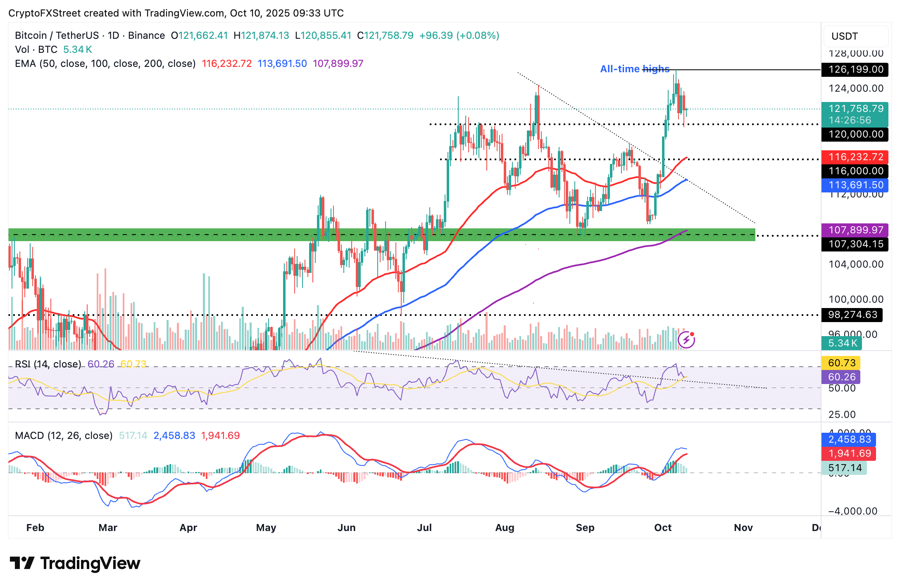900x588 pixels.
Task: Click the Bitcoin / TetherUS symbol title
Action: click(x=57, y=36)
